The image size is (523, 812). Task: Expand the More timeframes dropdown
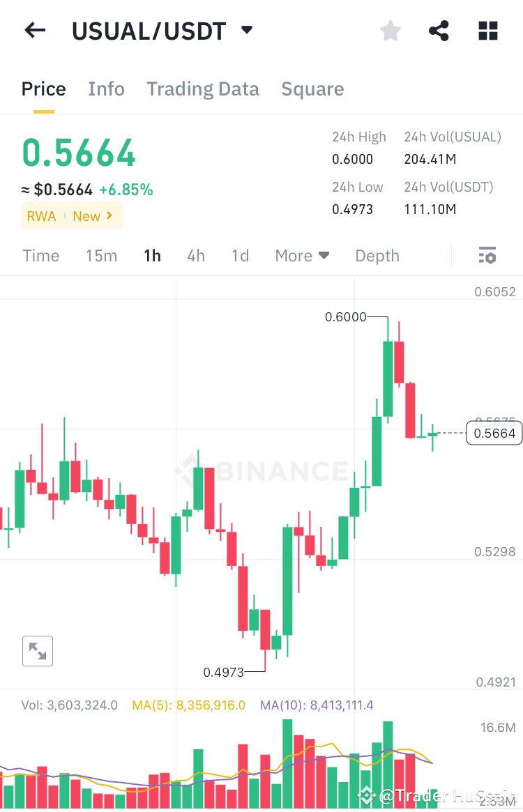point(302,256)
